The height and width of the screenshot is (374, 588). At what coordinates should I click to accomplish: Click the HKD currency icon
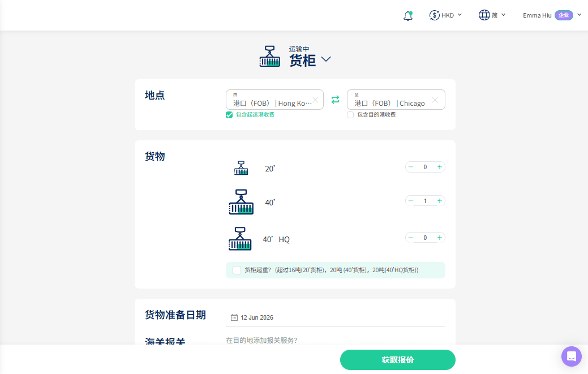click(x=434, y=15)
